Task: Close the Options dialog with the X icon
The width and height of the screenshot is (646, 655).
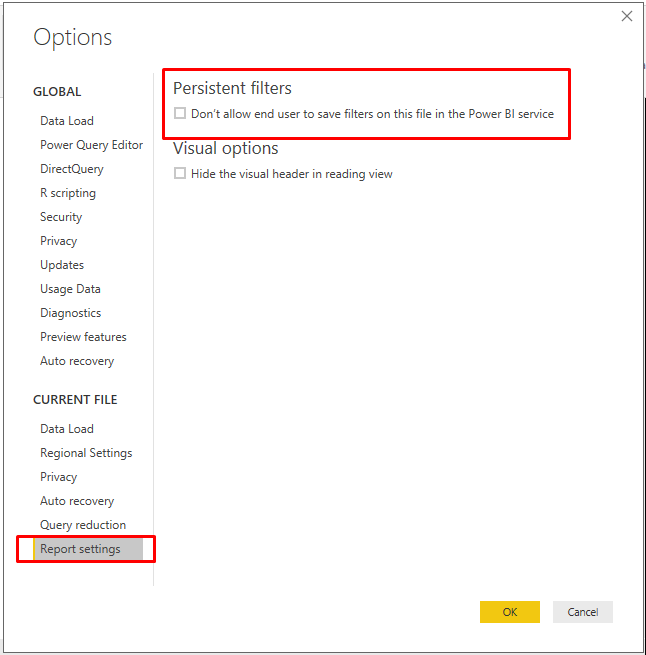Action: click(x=626, y=16)
